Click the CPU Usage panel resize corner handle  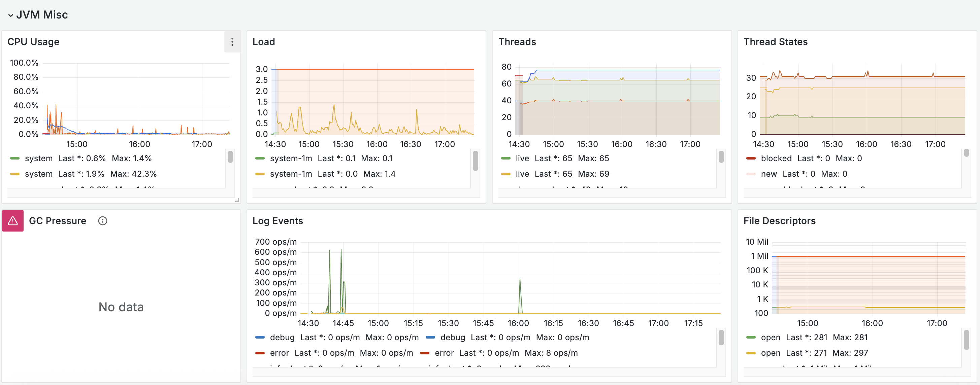tap(237, 200)
